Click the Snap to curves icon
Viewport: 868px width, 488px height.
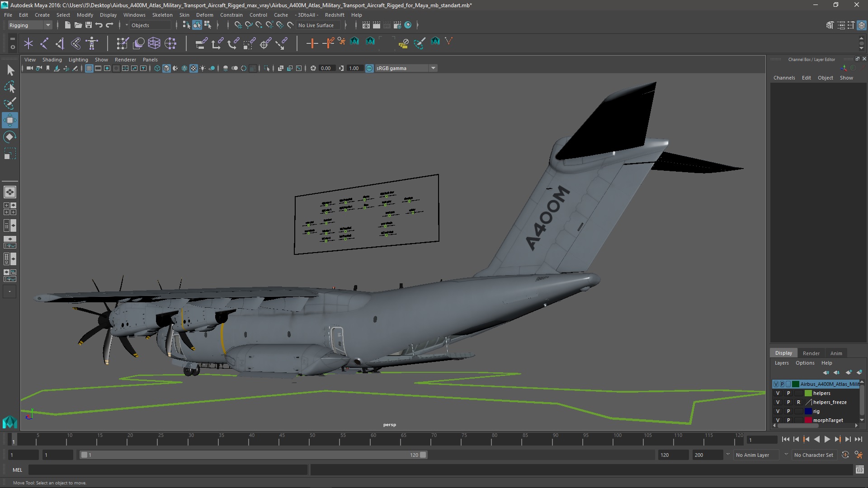tap(248, 25)
